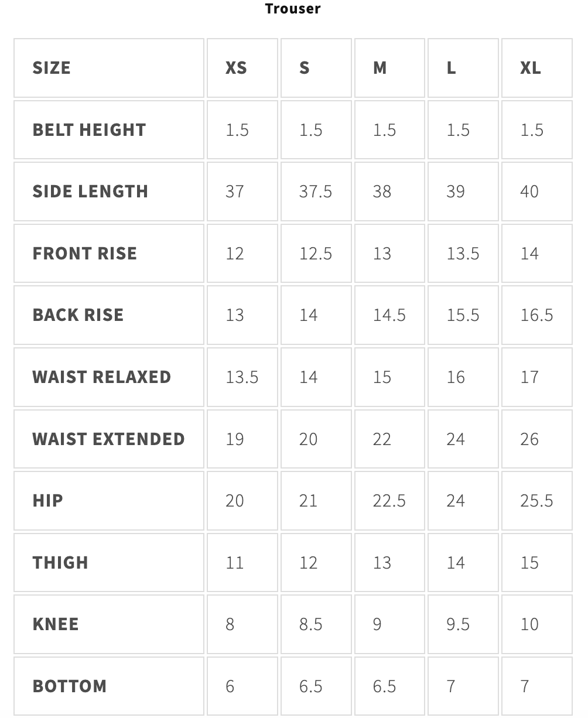
Task: Click the WAIST EXTENDED row label
Action: coord(108,439)
